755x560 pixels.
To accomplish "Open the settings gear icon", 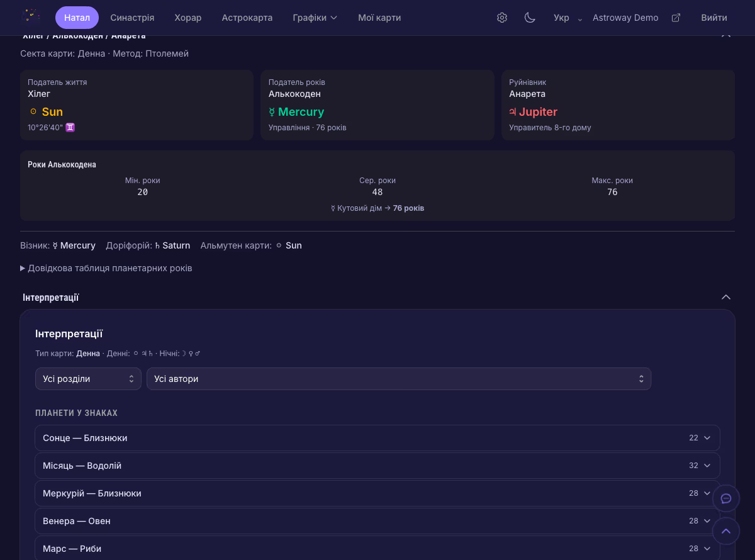I will (x=502, y=18).
